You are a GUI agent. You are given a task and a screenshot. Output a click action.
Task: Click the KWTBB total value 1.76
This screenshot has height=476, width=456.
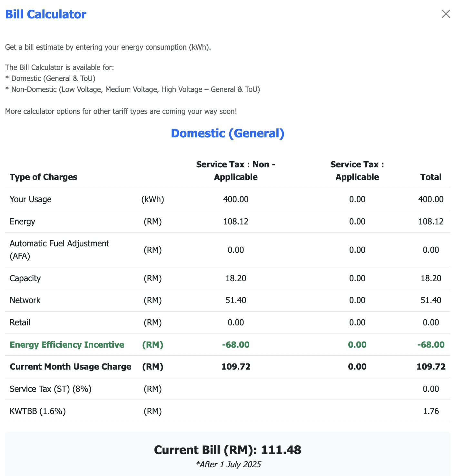coord(431,411)
